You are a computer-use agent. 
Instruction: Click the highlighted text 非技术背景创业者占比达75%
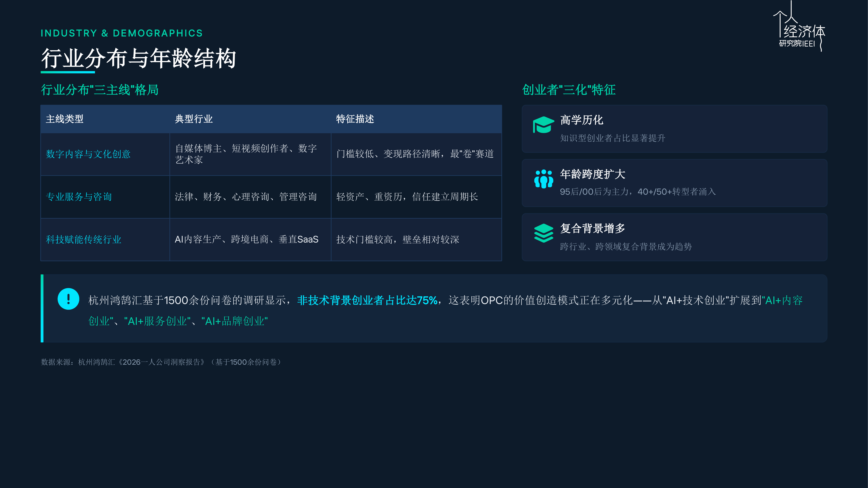pos(367,300)
